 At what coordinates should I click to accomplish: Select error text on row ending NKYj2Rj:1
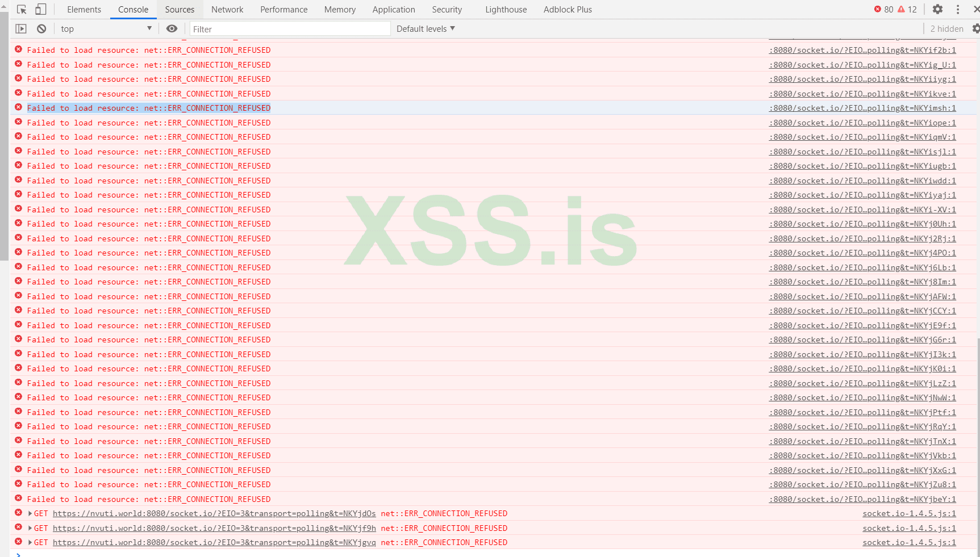point(149,238)
